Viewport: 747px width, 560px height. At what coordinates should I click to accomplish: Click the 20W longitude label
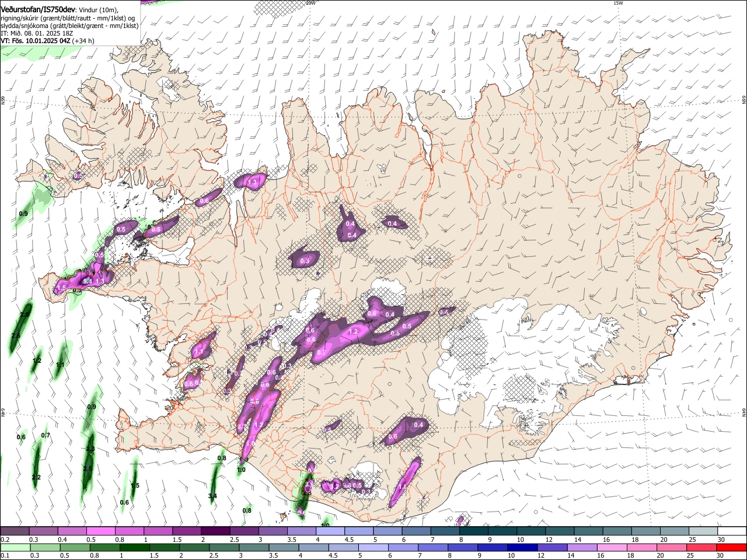(311, 3)
